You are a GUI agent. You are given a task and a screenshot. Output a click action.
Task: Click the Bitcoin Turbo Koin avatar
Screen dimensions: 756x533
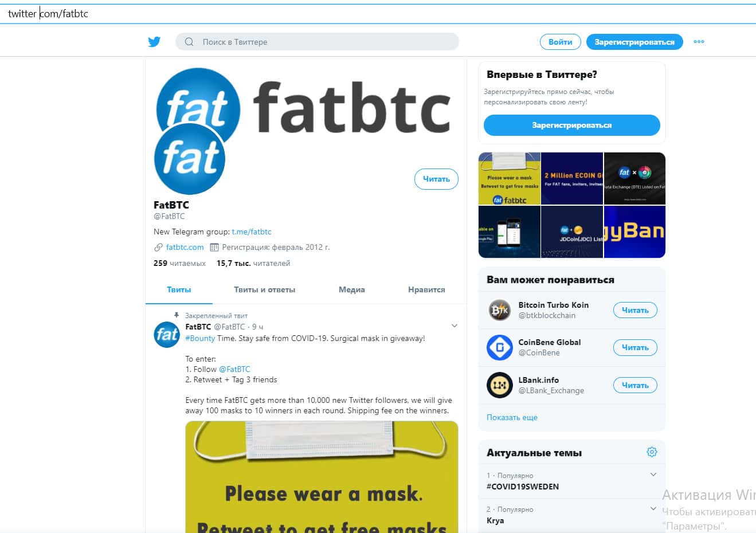click(499, 310)
